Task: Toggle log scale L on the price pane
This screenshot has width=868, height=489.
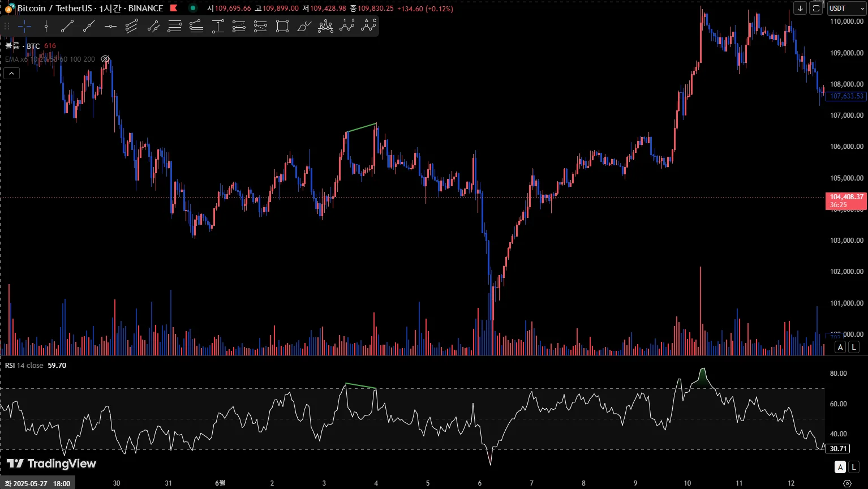Action: [x=854, y=347]
